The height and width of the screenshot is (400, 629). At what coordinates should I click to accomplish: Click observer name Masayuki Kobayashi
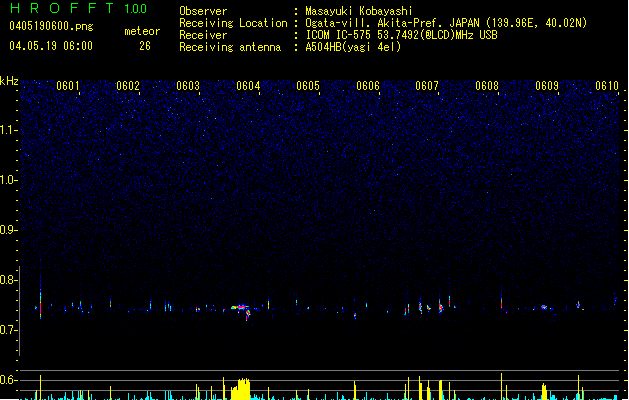(359, 11)
